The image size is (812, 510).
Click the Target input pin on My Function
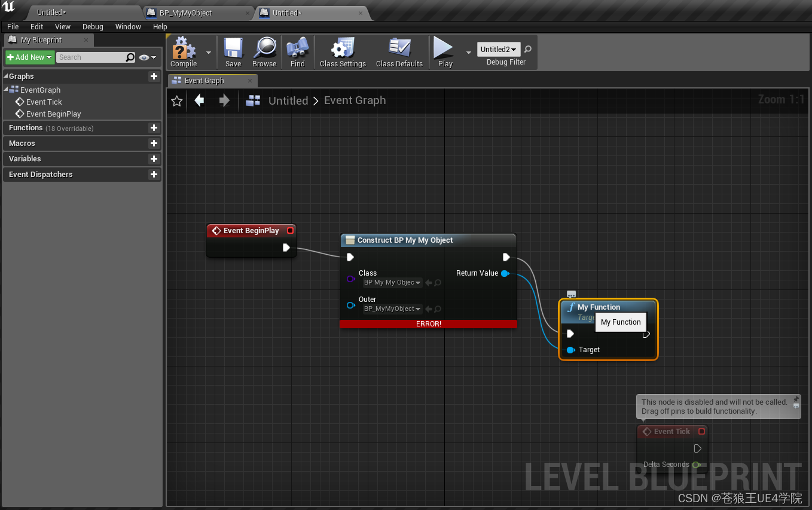570,350
